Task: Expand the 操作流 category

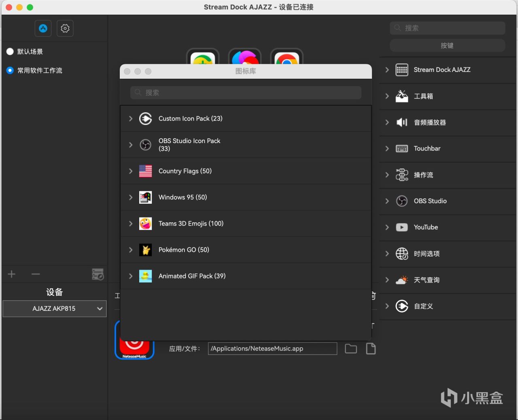Action: pyautogui.click(x=387, y=175)
